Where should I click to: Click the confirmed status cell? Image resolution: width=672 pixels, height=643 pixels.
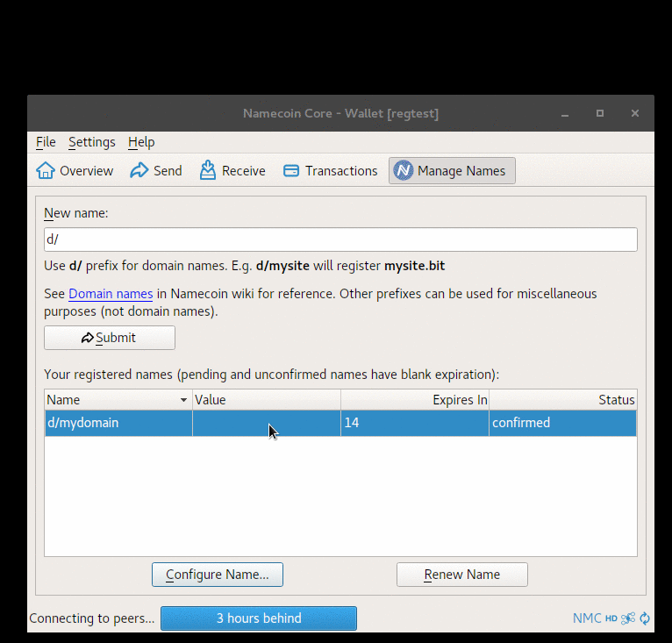562,423
